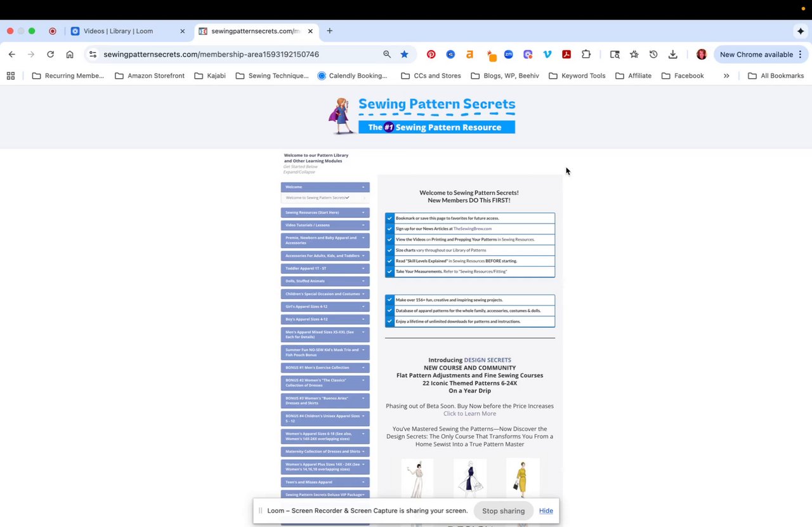This screenshot has width=812, height=527.
Task: Open the All Bookmarks folder
Action: pos(776,76)
